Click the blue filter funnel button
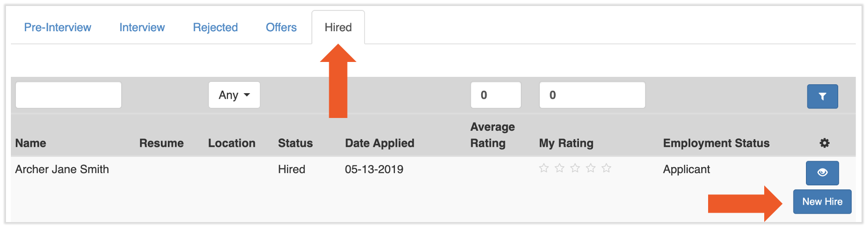The width and height of the screenshot is (868, 229). coord(822,97)
